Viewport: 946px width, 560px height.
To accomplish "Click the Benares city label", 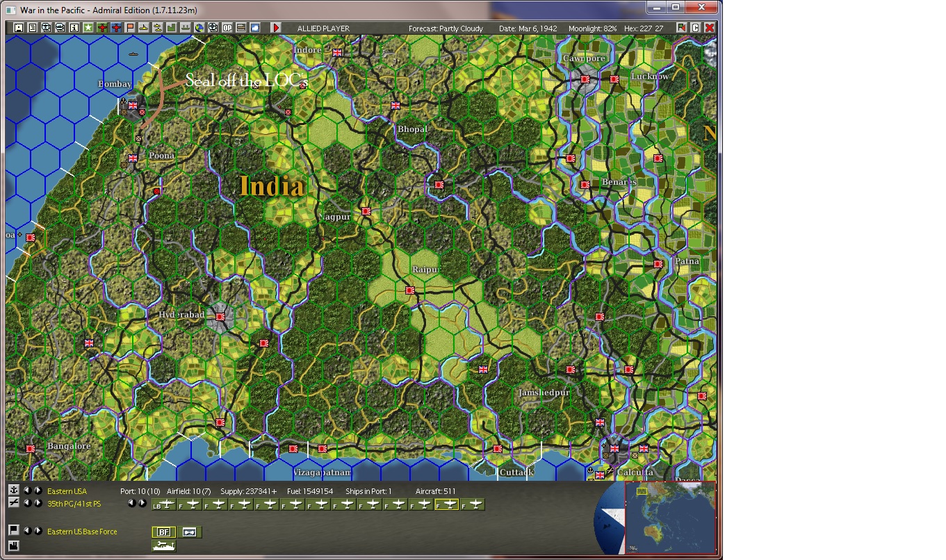I will [x=619, y=182].
